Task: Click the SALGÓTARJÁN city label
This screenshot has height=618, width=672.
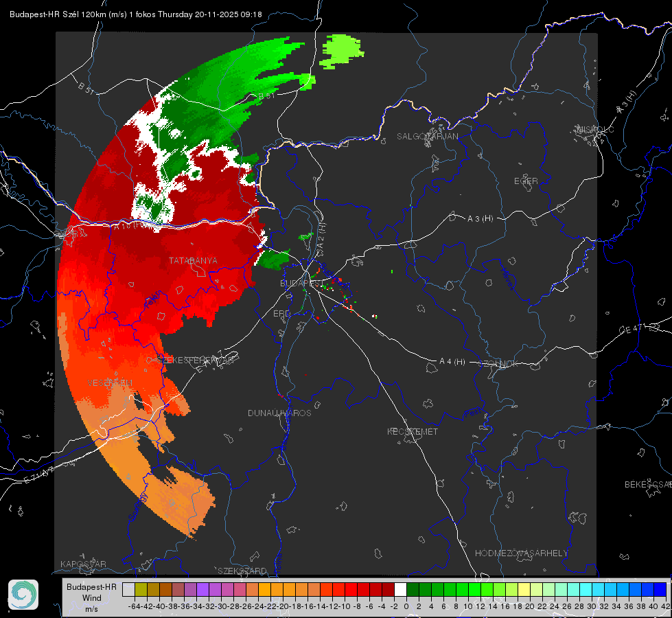Action: point(427,137)
